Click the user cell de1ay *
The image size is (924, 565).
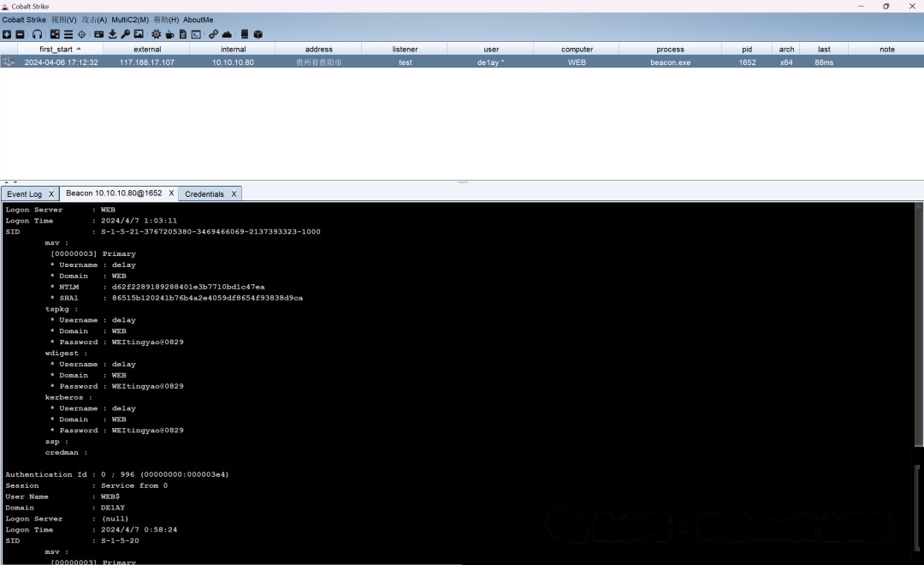click(491, 62)
